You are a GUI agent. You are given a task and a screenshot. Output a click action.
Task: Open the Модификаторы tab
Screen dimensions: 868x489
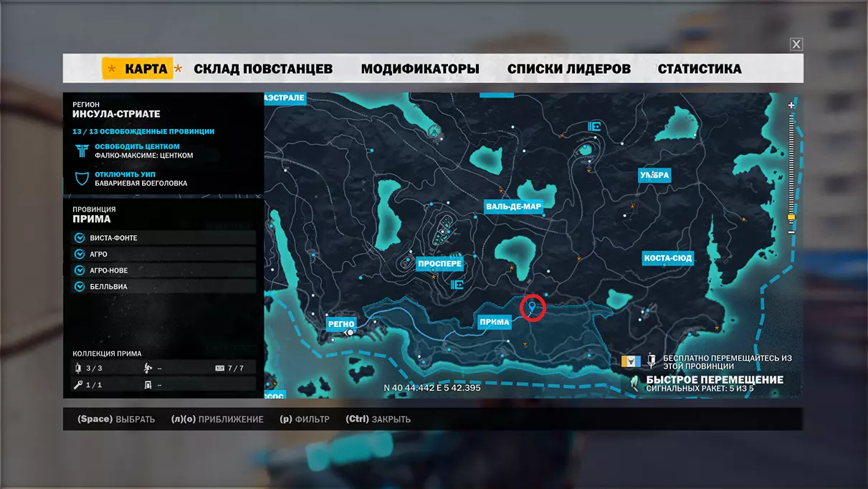(x=420, y=69)
